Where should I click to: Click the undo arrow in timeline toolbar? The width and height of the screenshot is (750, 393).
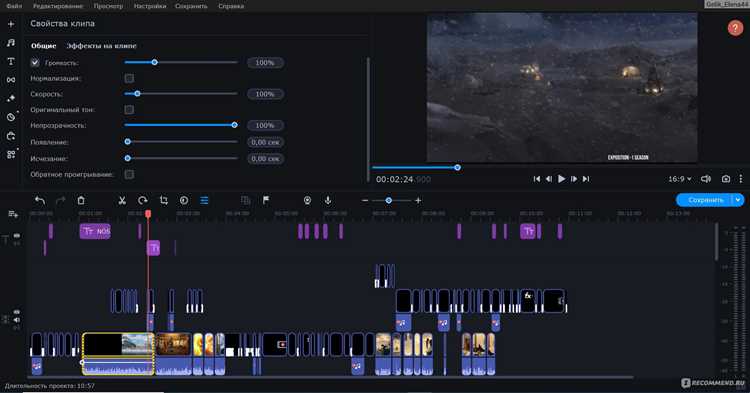pyautogui.click(x=40, y=200)
